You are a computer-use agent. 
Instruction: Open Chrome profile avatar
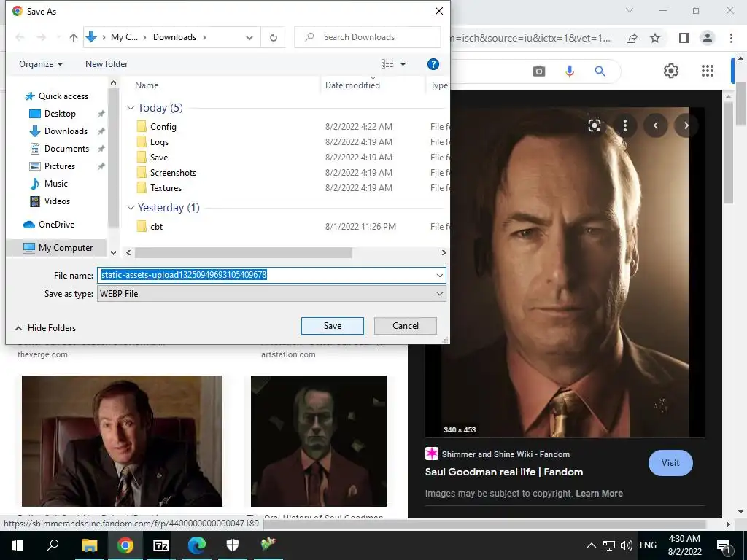point(708,38)
